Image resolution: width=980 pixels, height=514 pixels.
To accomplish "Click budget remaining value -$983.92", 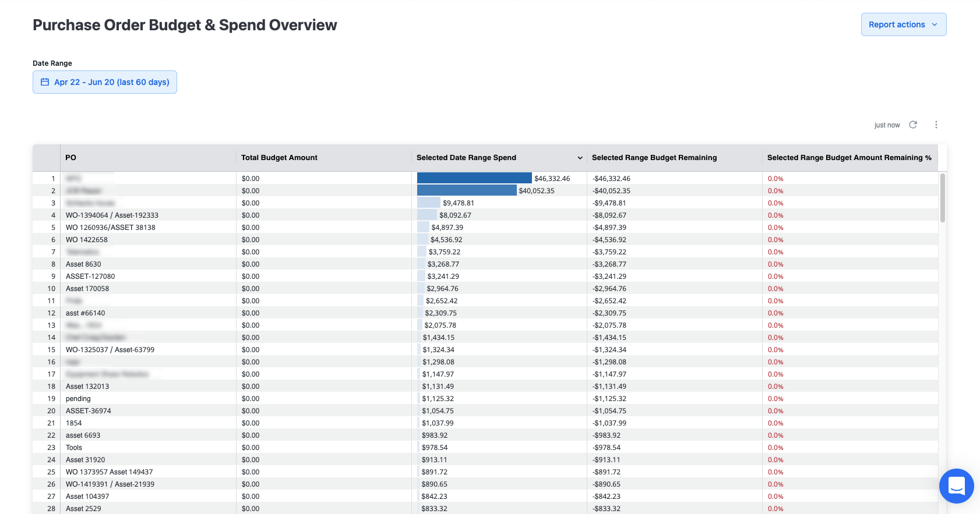I will [x=607, y=435].
